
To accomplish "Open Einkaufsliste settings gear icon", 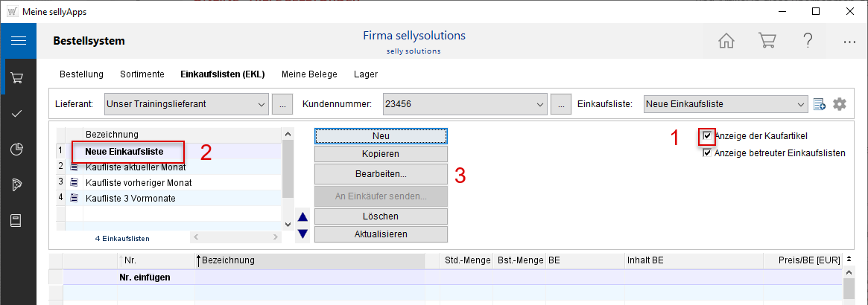I will point(840,104).
